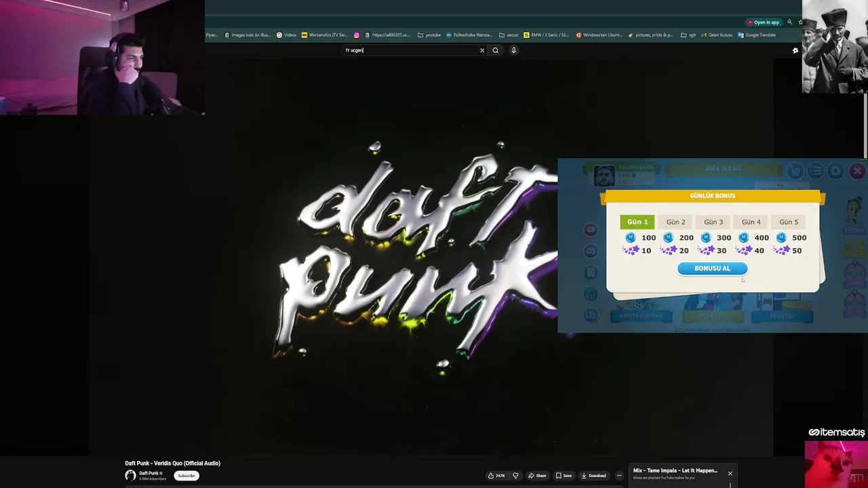Click the player avatar in game header

(x=604, y=176)
